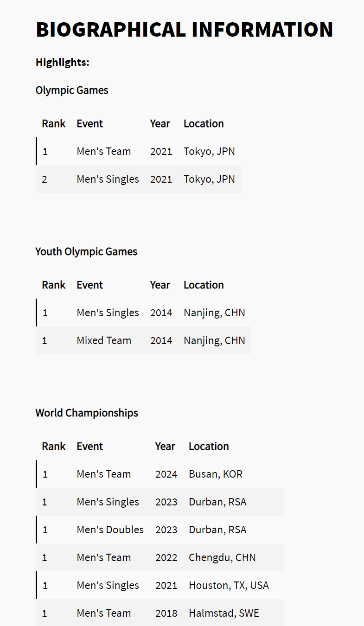The width and height of the screenshot is (364, 626).
Task: Select "Men's Singles" in the Olympic Games table
Action: [x=108, y=179]
